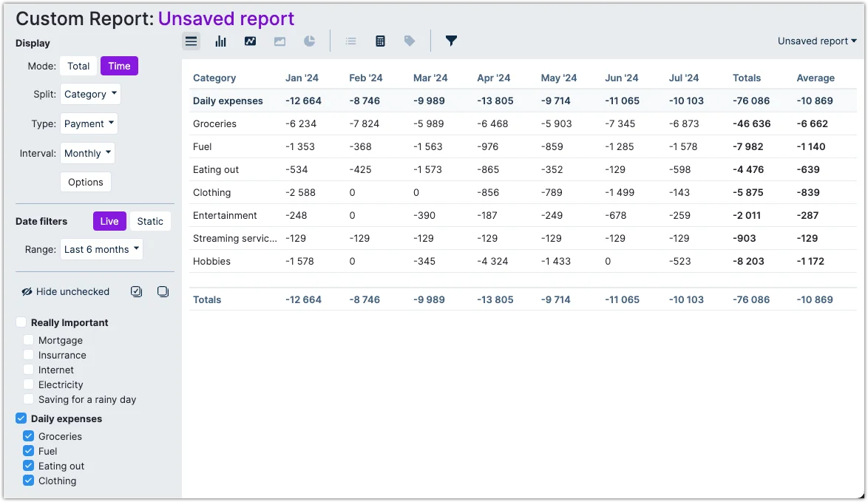Viewport: 868px width, 502px height.
Task: Open the filter funnel tool
Action: (x=451, y=41)
